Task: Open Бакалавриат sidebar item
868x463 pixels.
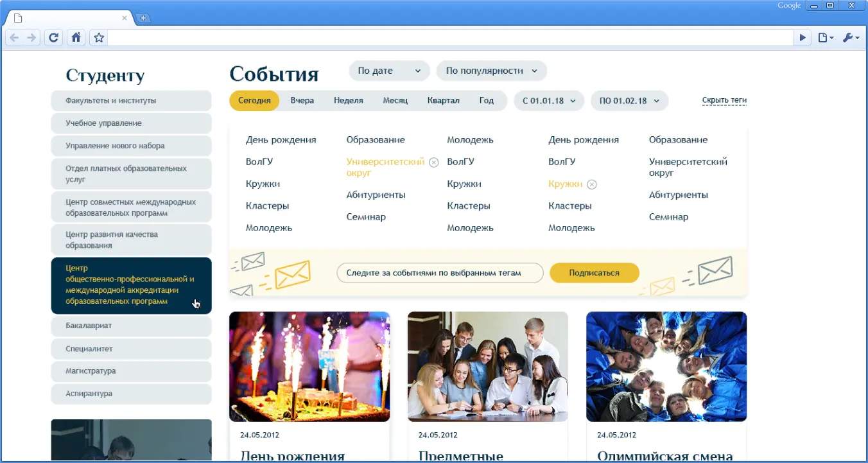Action: point(131,326)
